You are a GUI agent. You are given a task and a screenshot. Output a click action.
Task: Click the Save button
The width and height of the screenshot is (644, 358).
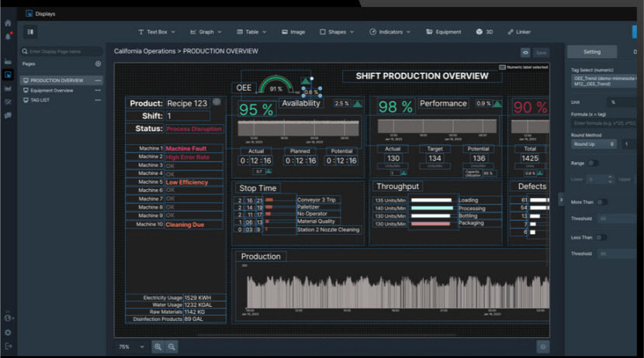pyautogui.click(x=542, y=53)
